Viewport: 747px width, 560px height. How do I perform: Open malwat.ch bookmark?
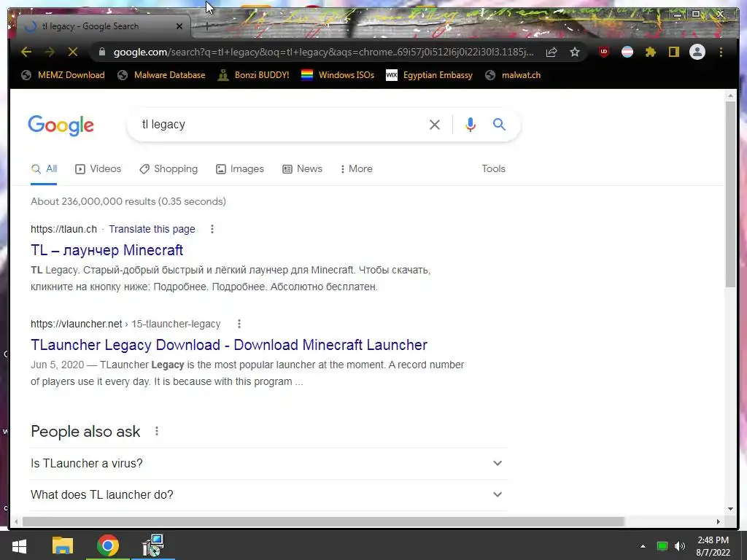513,75
